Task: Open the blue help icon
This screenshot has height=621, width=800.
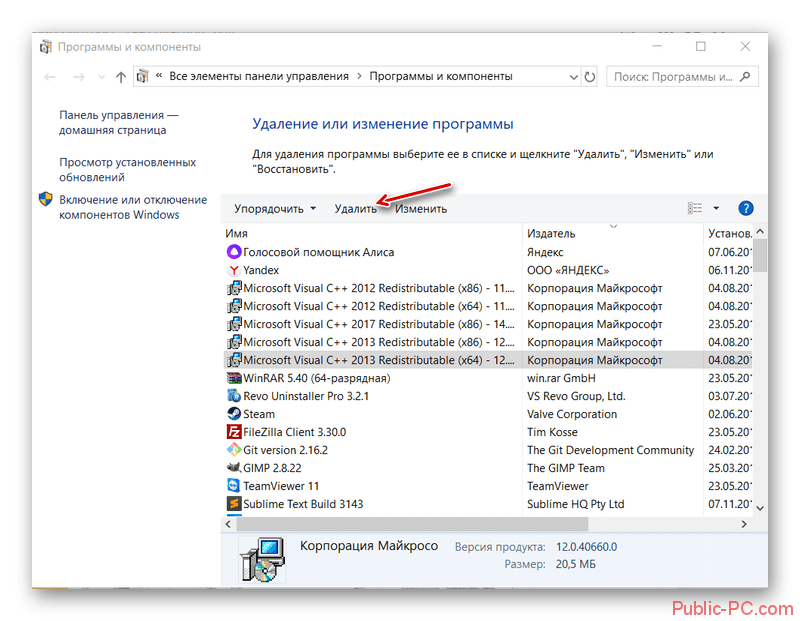Action: (x=745, y=208)
